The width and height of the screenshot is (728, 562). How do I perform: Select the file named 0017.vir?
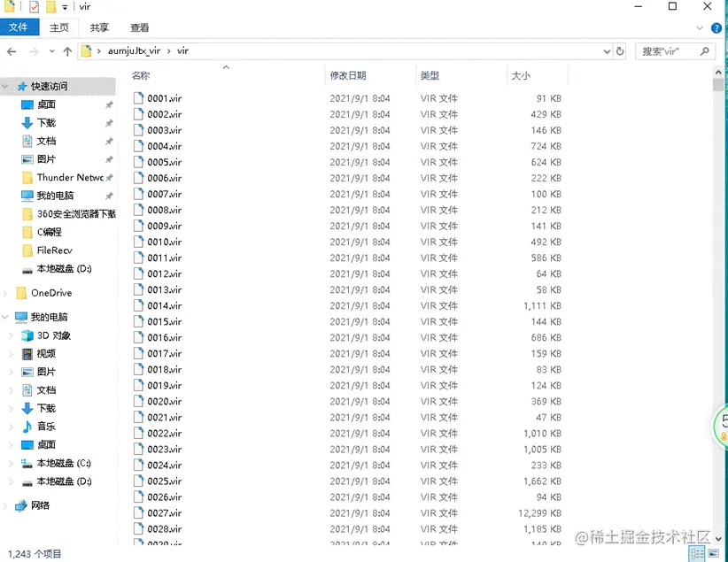pos(165,354)
